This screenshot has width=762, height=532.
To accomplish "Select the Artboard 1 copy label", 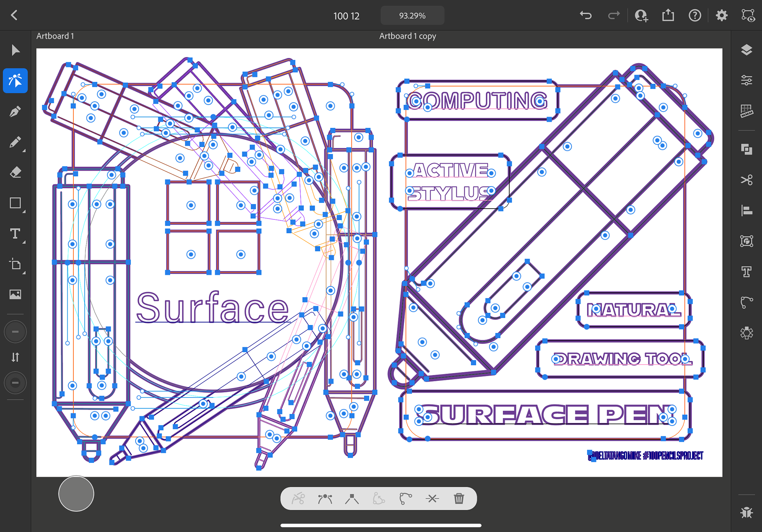I will tap(408, 36).
